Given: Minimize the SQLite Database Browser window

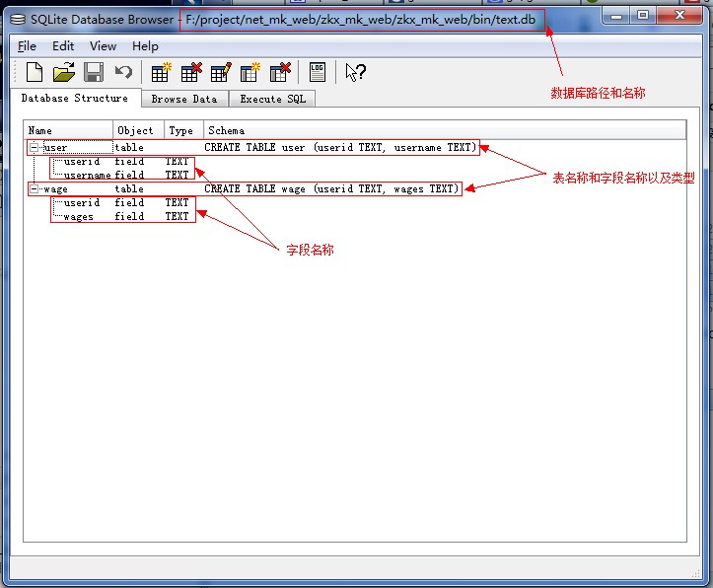Looking at the screenshot, I should click(x=616, y=17).
